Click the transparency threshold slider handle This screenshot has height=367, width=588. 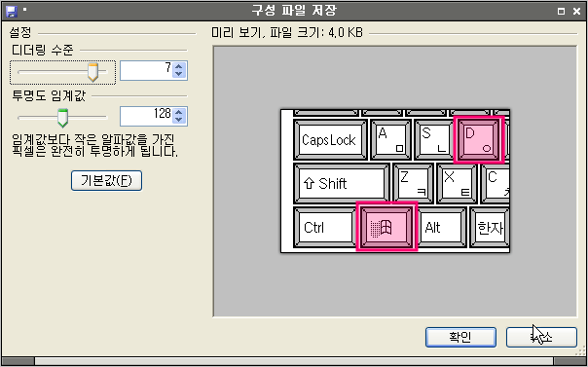point(62,118)
